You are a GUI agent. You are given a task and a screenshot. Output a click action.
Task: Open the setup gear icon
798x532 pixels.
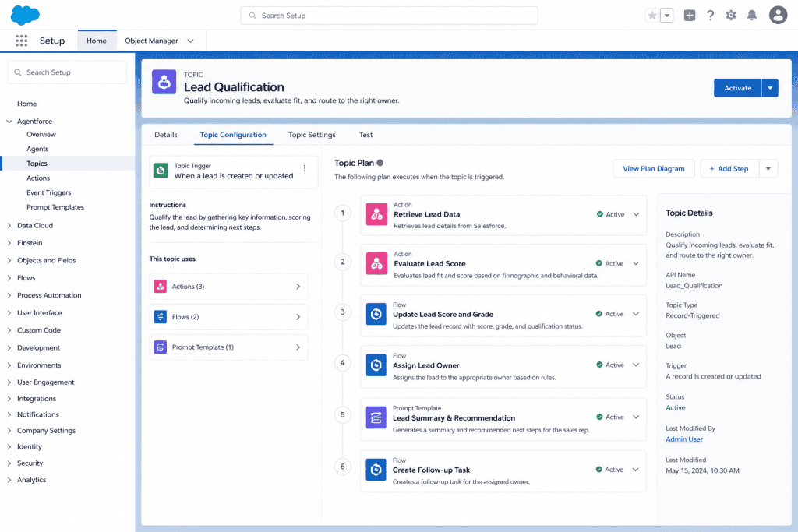coord(731,16)
